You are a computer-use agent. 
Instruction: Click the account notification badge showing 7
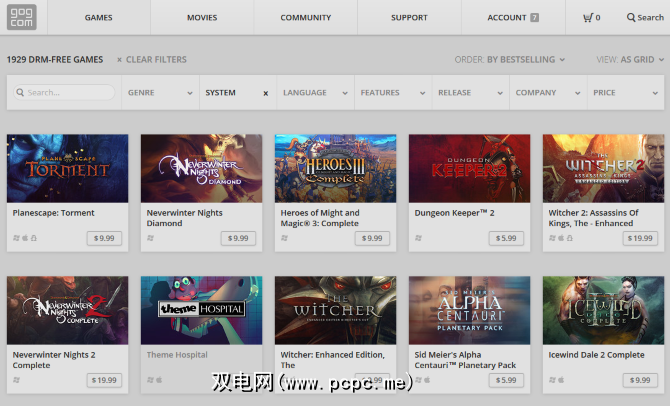[535, 18]
